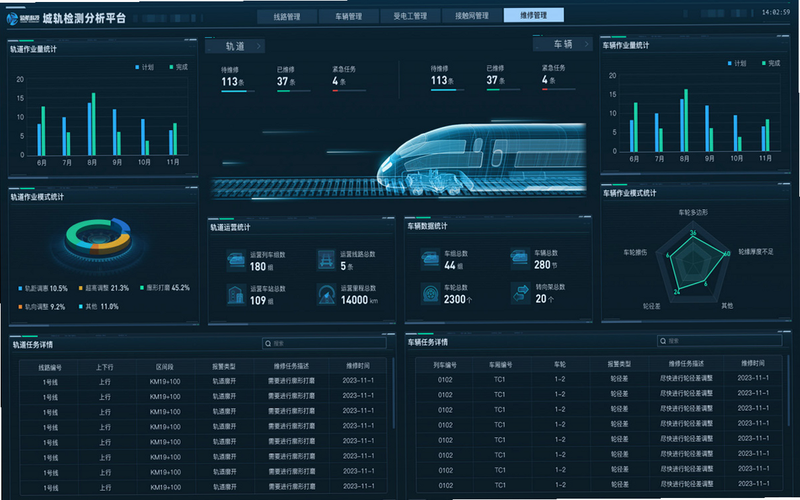Click 维修任务描述 header in 轨道任务详情 table
Image resolution: width=800 pixels, height=500 pixels.
tap(291, 366)
